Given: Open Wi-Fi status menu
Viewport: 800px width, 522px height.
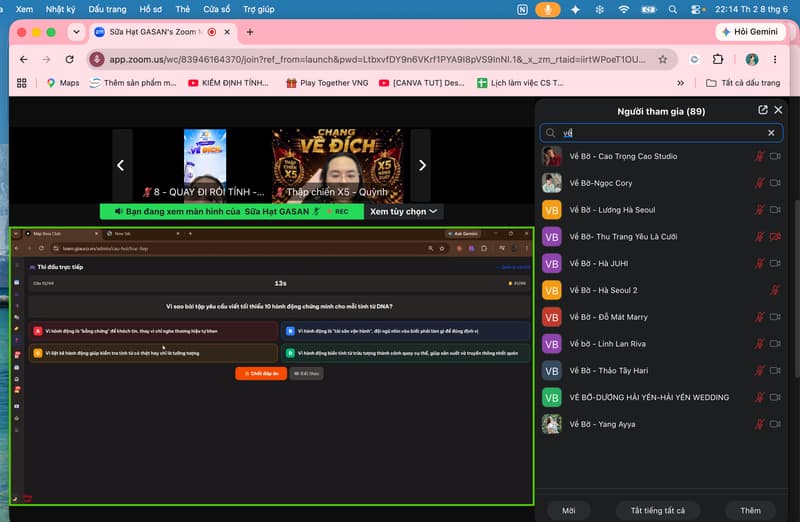Looking at the screenshot, I should pos(623,9).
